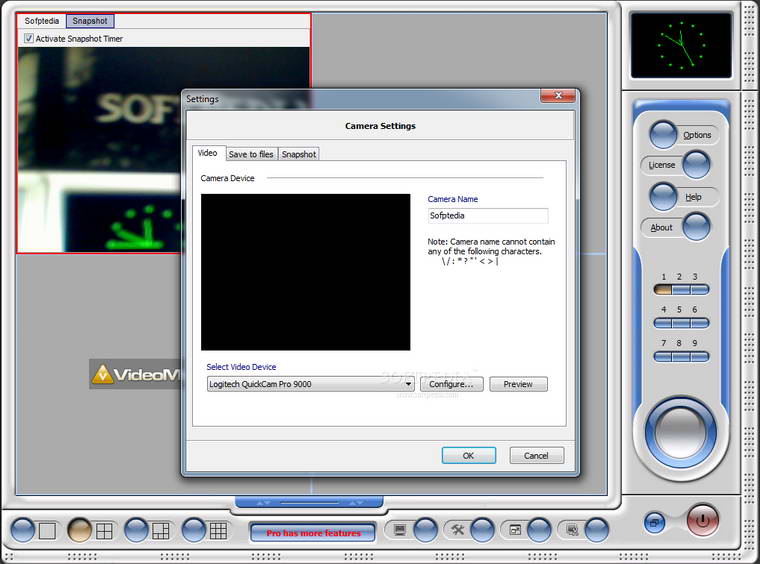The image size is (760, 564).
Task: Click the monitor icon button in bottom toolbar
Action: pyautogui.click(x=425, y=530)
